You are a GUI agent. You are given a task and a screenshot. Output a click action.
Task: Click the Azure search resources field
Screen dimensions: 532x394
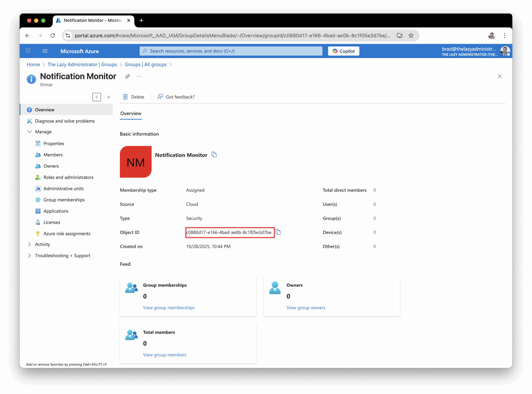pos(231,51)
